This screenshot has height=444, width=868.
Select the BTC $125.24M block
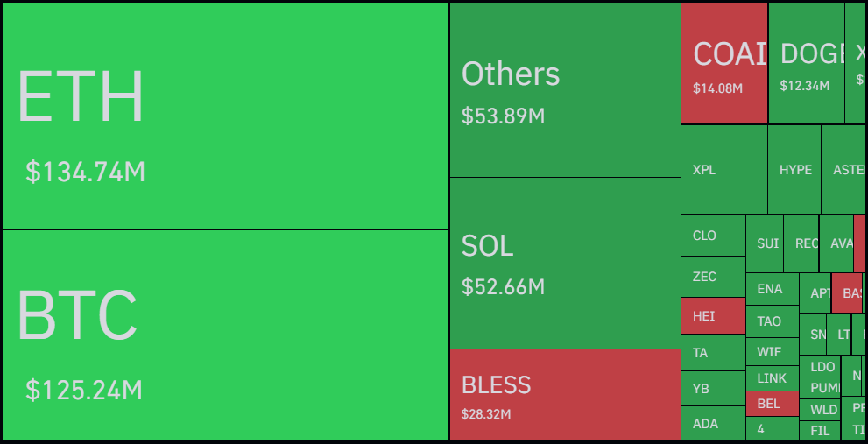coord(225,335)
